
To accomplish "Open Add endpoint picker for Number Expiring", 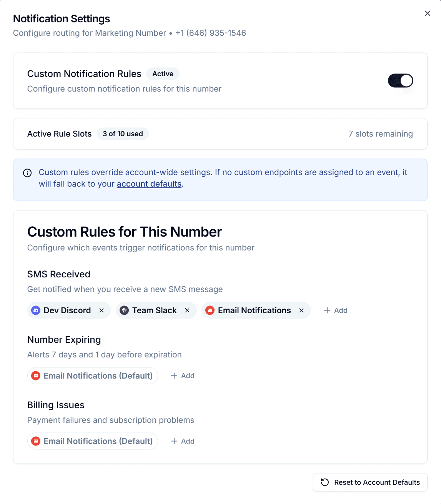I will click(x=183, y=375).
